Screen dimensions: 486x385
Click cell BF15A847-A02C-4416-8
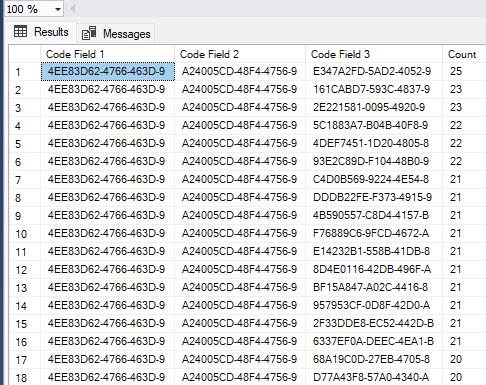[x=374, y=287]
